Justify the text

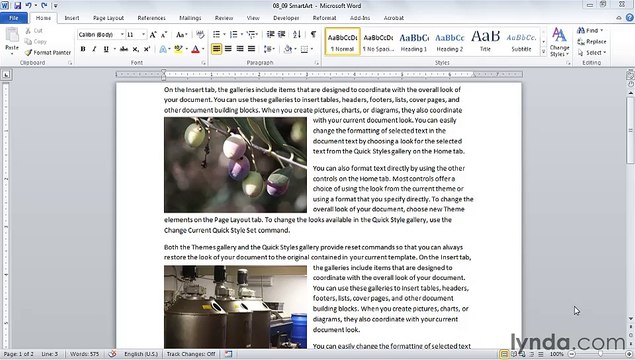[x=251, y=49]
